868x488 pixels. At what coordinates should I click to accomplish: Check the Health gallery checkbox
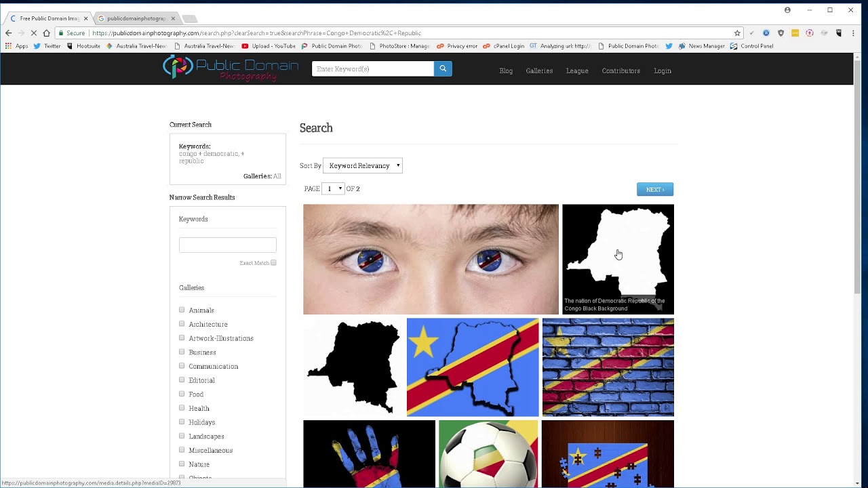(x=182, y=408)
